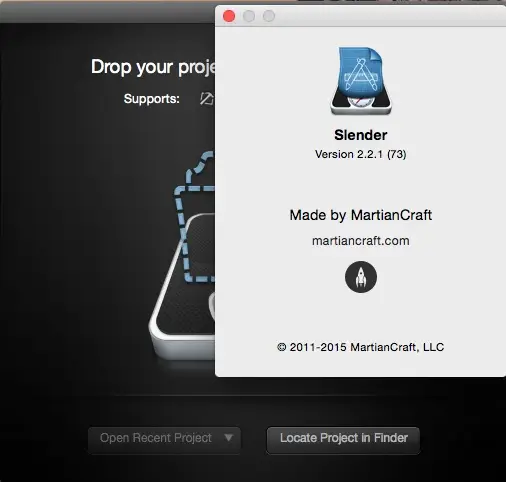Click the white scale platform graphic

(x=182, y=292)
